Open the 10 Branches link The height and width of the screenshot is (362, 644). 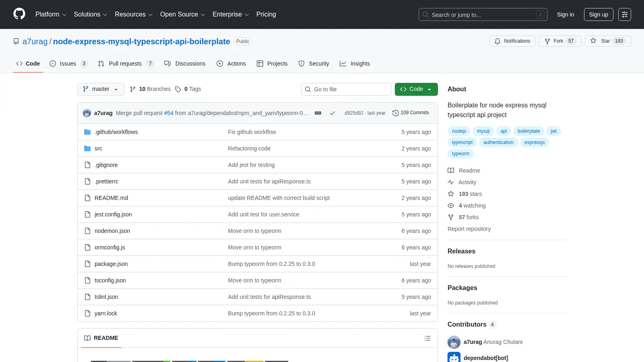click(x=150, y=89)
